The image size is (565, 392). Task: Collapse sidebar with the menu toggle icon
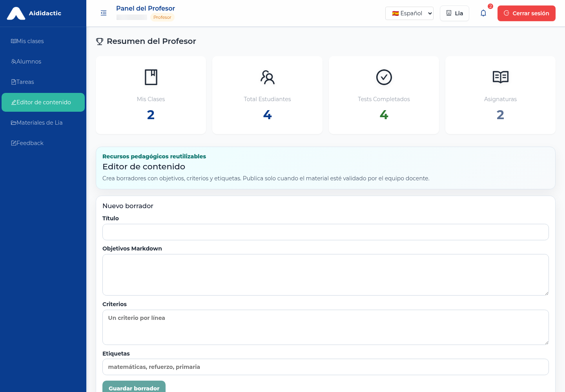[104, 13]
